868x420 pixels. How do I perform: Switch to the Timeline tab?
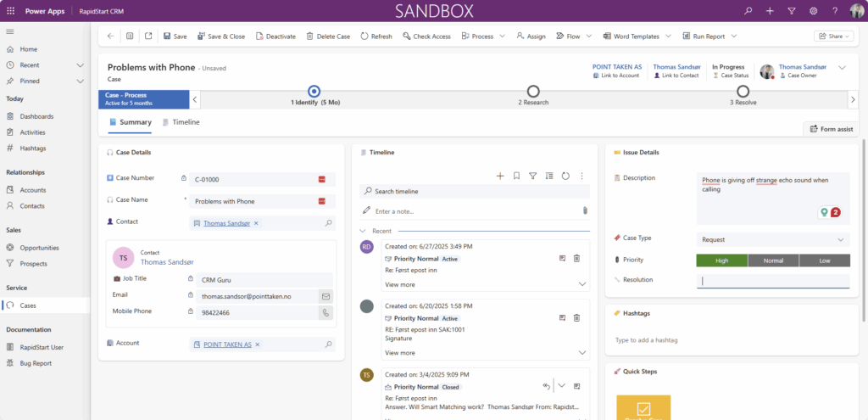click(x=181, y=122)
